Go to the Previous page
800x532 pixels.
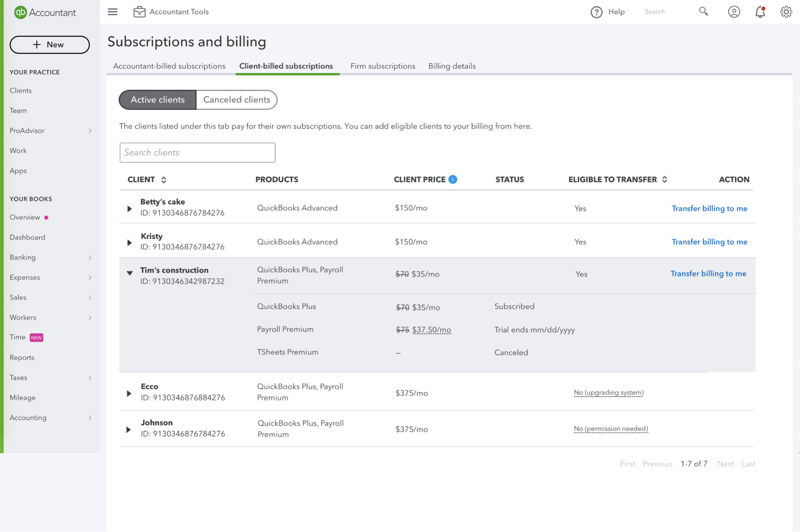click(658, 464)
